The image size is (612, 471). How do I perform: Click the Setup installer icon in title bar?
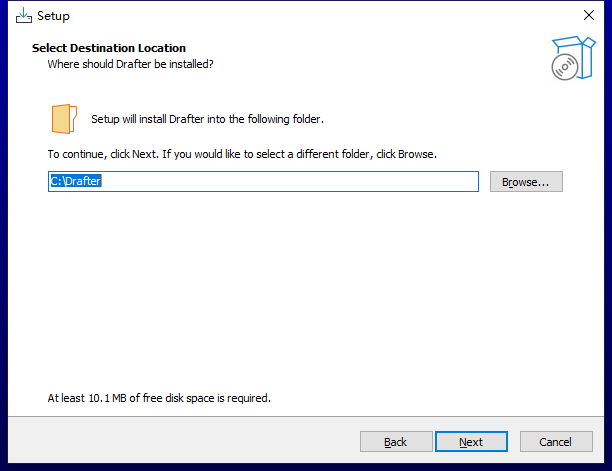click(24, 16)
